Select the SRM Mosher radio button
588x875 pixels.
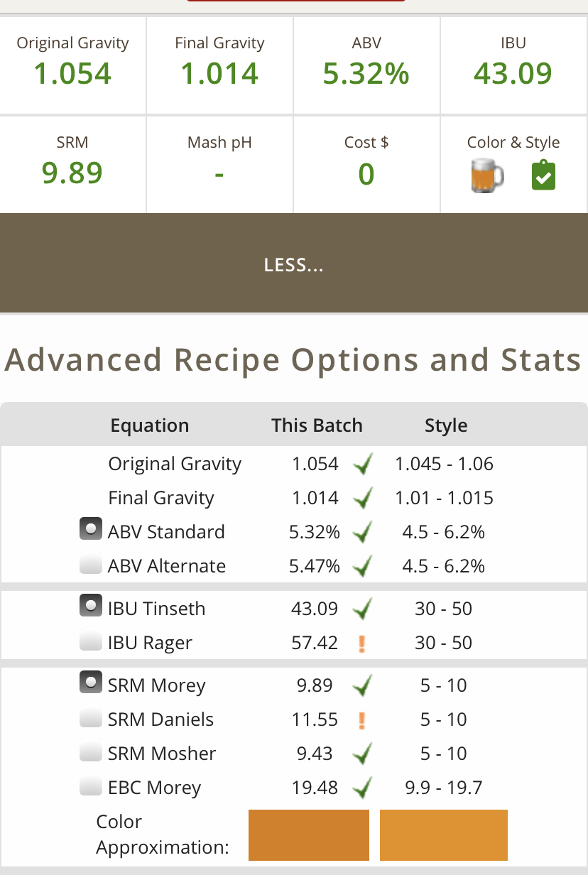click(91, 754)
